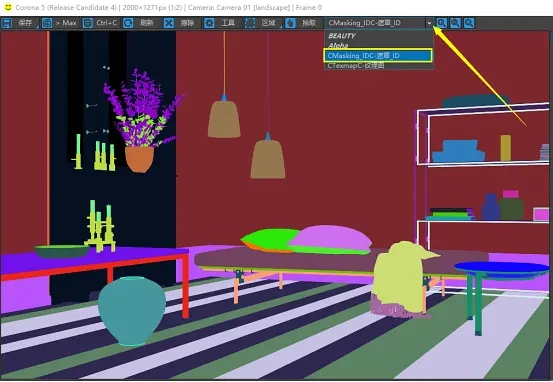Screen dimensions: 553x382
Task: Click the last magnifier zoom-fit icon
Action: pos(469,23)
